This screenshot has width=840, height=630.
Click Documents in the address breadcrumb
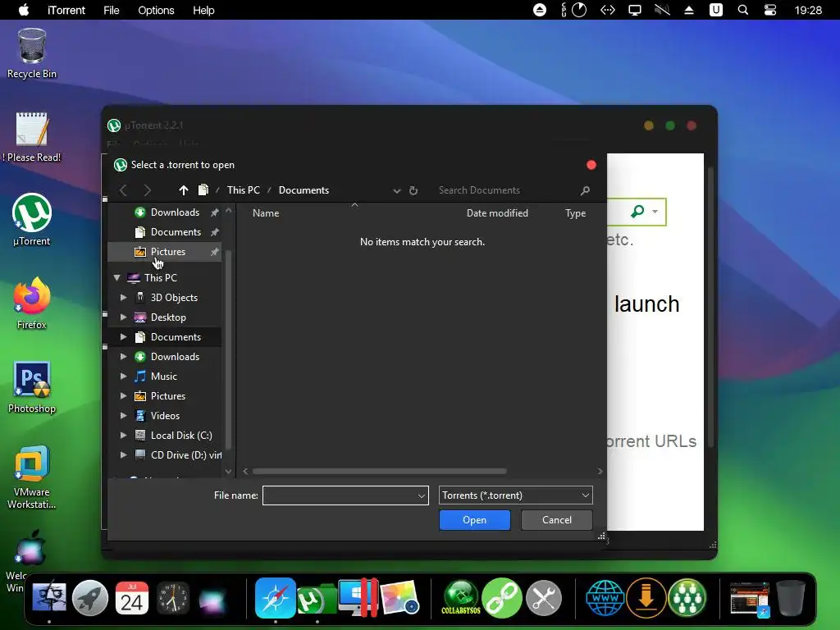(304, 190)
